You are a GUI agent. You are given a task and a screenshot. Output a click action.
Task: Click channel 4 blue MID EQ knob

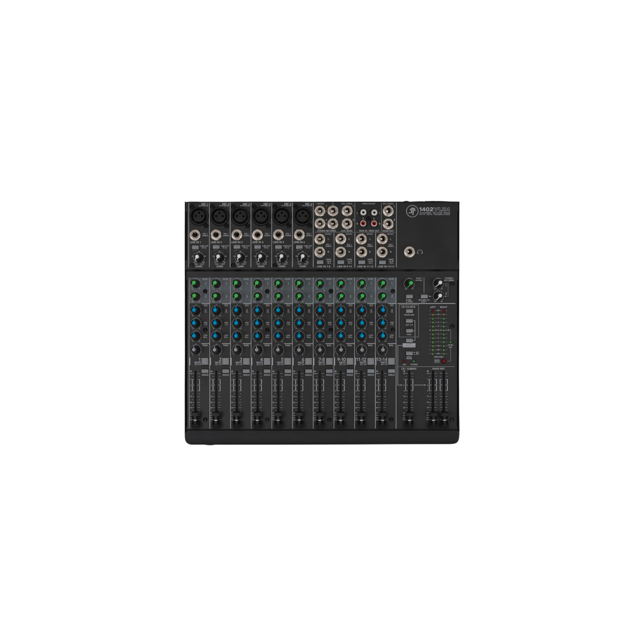[257, 323]
